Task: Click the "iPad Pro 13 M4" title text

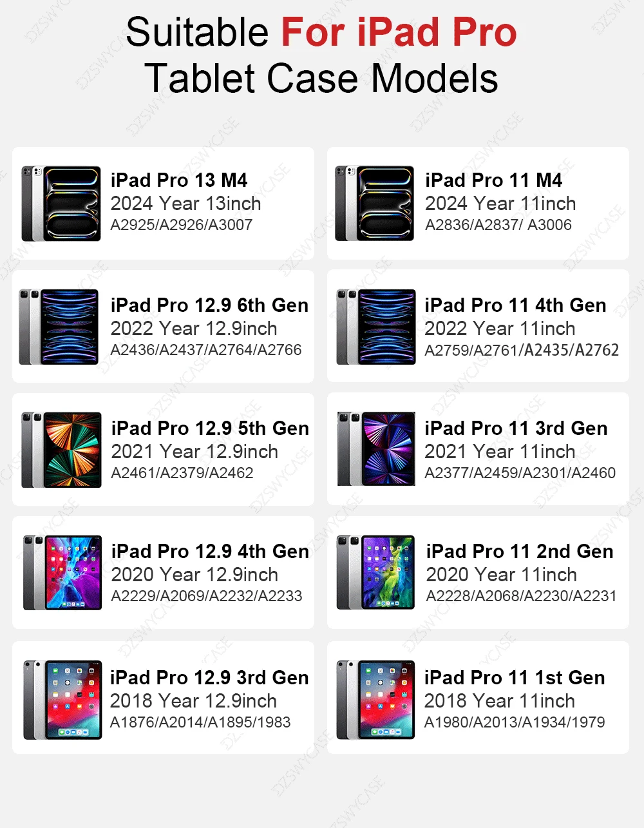Action: pyautogui.click(x=179, y=180)
